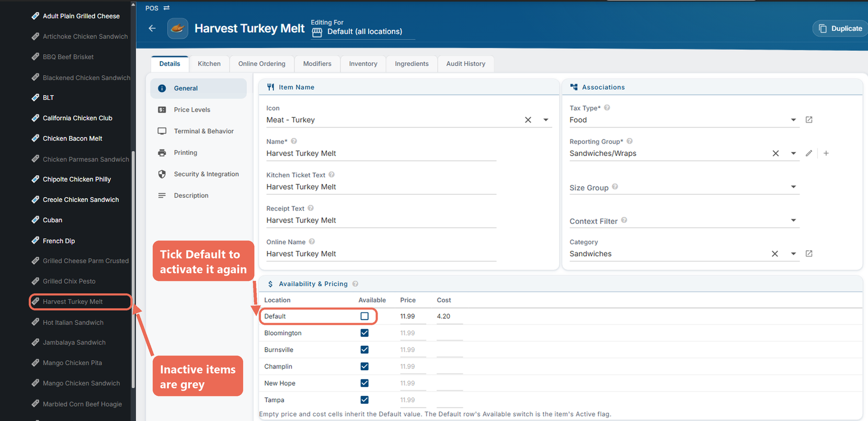Screen dimensions: 868x421
Task: Click help icon next to Tax Type
Action: pos(607,108)
